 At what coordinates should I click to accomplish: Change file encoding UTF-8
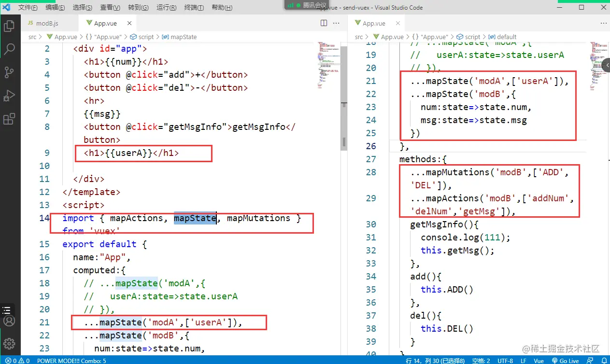tap(505, 361)
